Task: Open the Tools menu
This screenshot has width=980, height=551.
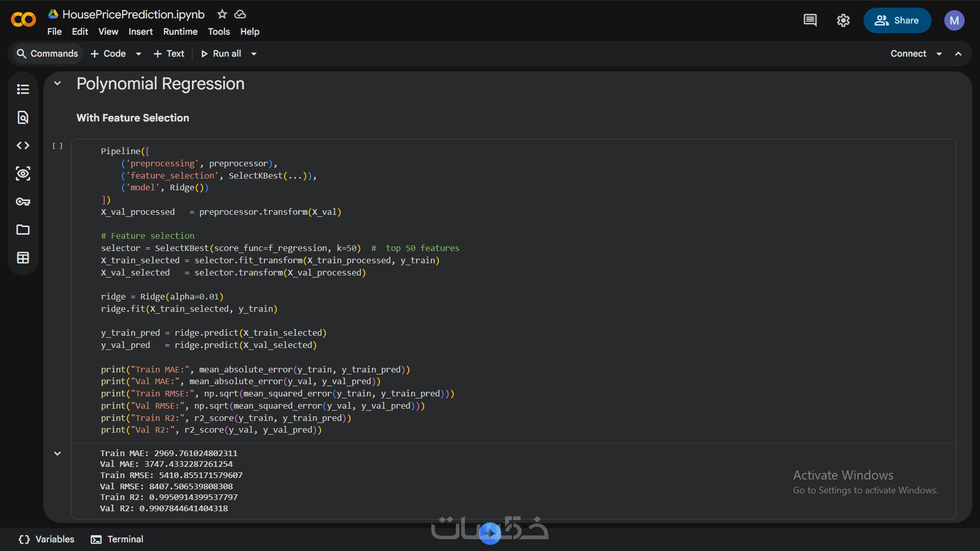Action: click(x=218, y=32)
